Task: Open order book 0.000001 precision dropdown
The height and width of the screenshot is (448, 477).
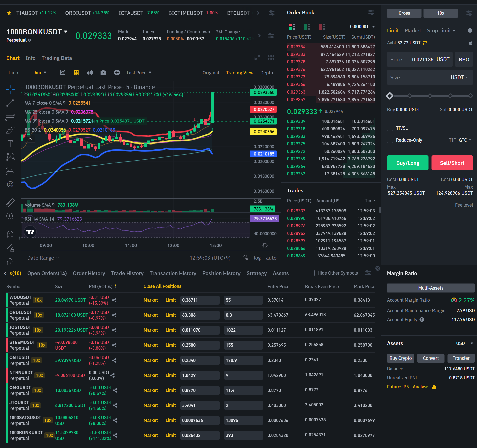Action: (x=362, y=26)
